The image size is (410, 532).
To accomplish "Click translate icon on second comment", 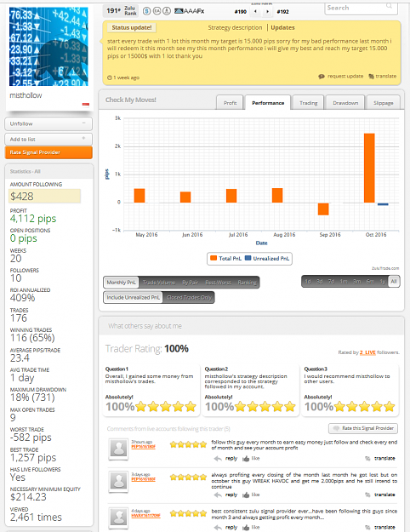I will 367,495.
